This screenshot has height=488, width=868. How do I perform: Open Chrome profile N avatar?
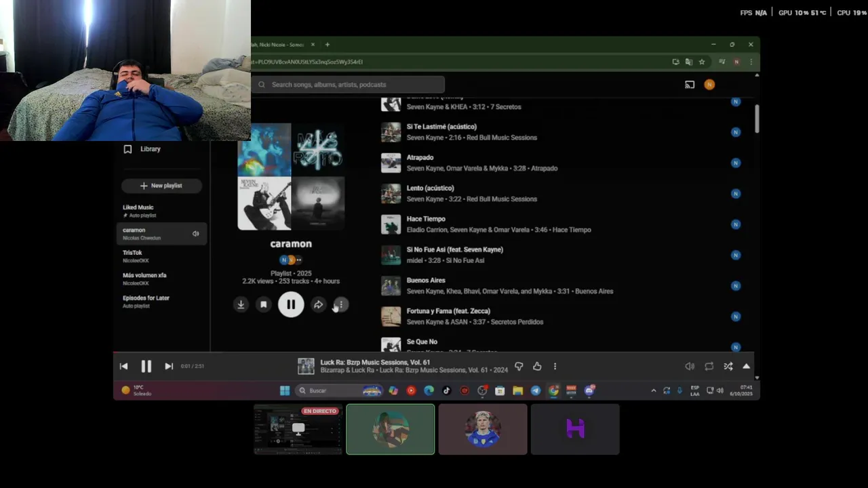(x=736, y=62)
